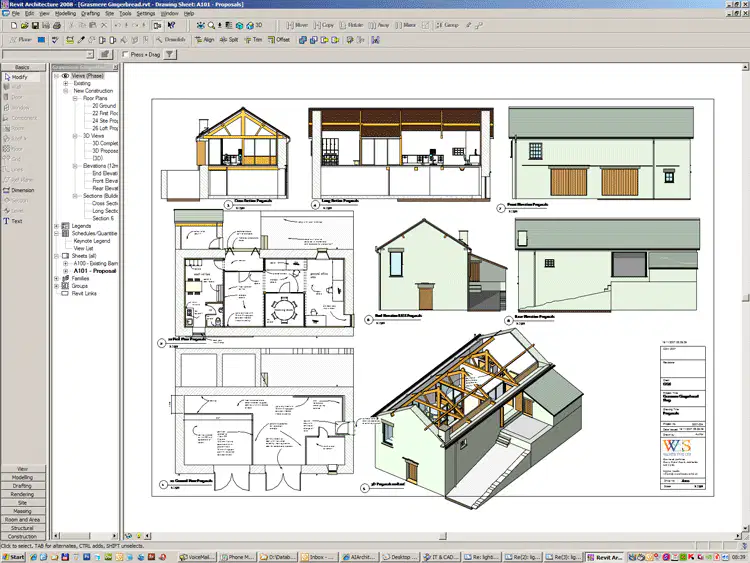Click the selection Filter funnel icon
This screenshot has height=563, width=750.
pyautogui.click(x=169, y=55)
